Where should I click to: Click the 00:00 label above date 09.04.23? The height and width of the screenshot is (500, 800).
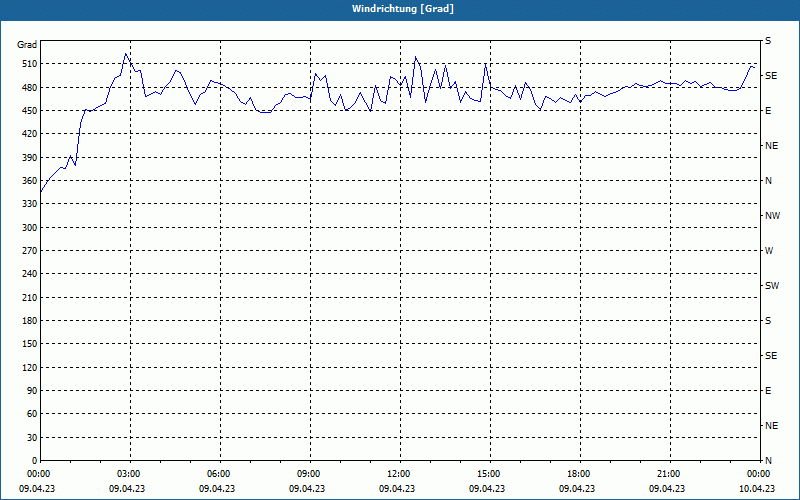40,474
